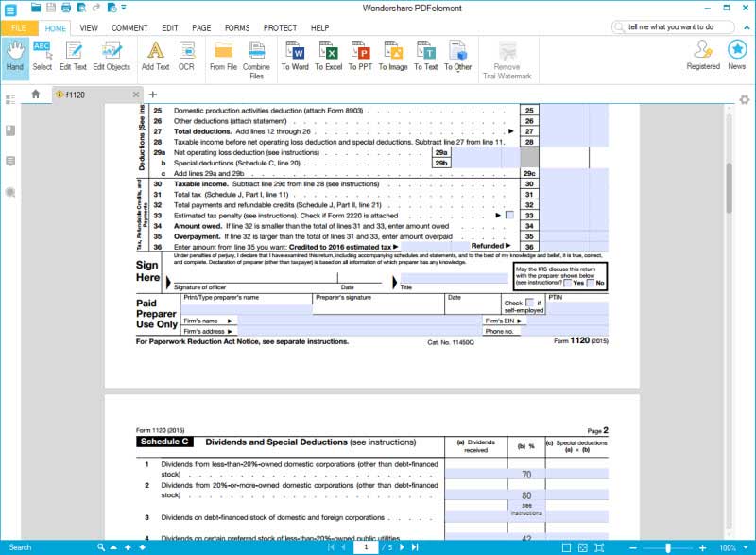Switch to the PROTECT tab
This screenshot has height=555, width=756.
[280, 28]
